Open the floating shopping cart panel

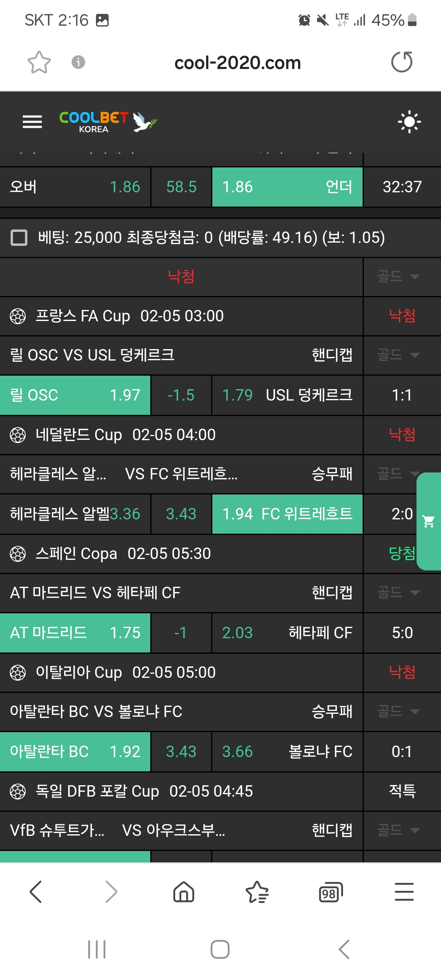click(x=429, y=521)
